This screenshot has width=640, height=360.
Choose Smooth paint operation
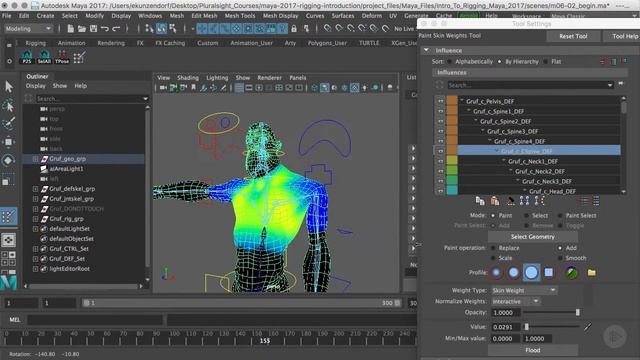tap(560, 258)
